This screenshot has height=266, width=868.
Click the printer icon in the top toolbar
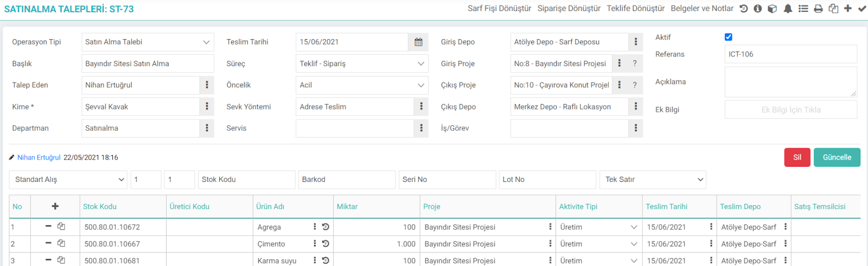(819, 9)
